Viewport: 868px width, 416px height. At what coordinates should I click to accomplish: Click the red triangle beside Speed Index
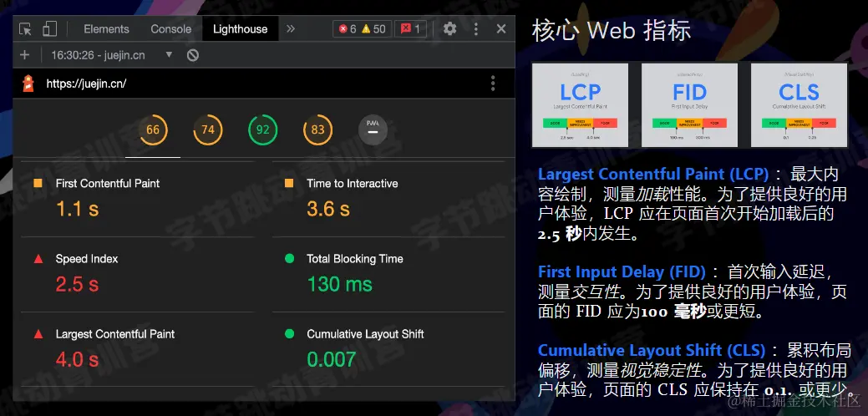[x=38, y=258]
